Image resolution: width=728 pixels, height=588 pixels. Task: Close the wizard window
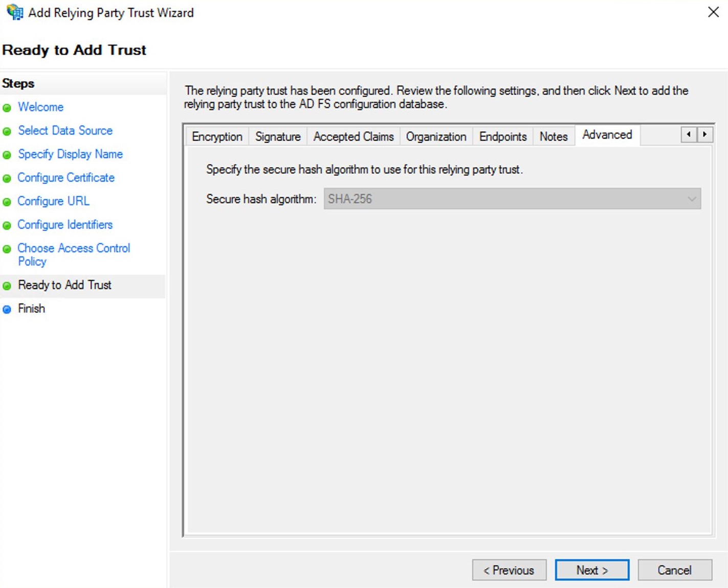click(x=713, y=12)
